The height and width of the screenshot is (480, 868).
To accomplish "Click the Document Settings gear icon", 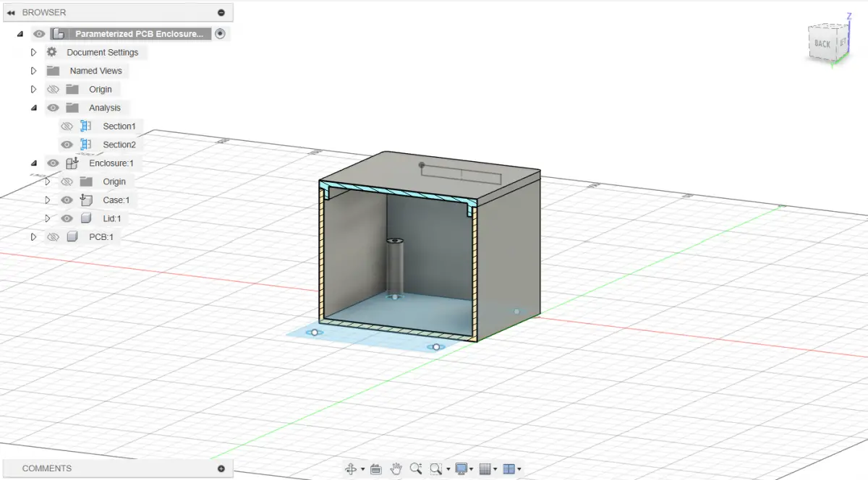I will (52, 52).
